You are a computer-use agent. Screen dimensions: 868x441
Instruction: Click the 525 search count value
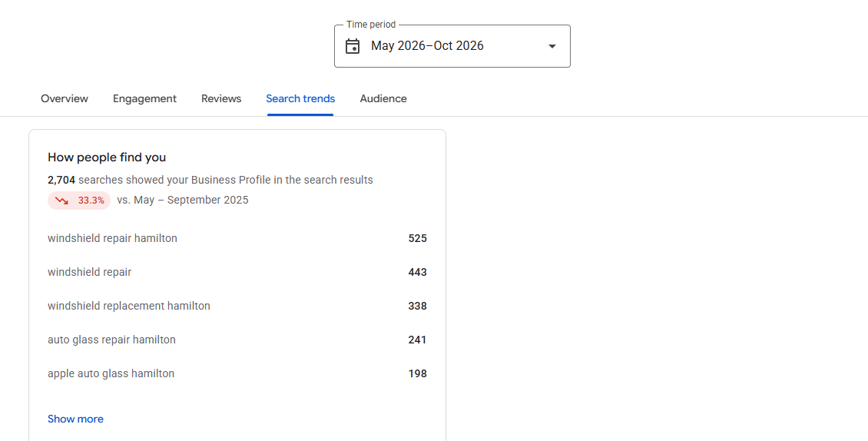pos(417,238)
